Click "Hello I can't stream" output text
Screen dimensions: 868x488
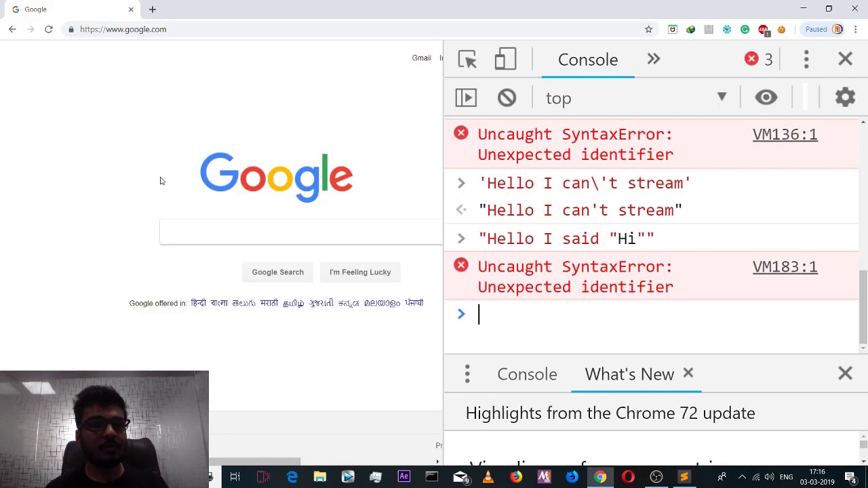[x=580, y=210]
